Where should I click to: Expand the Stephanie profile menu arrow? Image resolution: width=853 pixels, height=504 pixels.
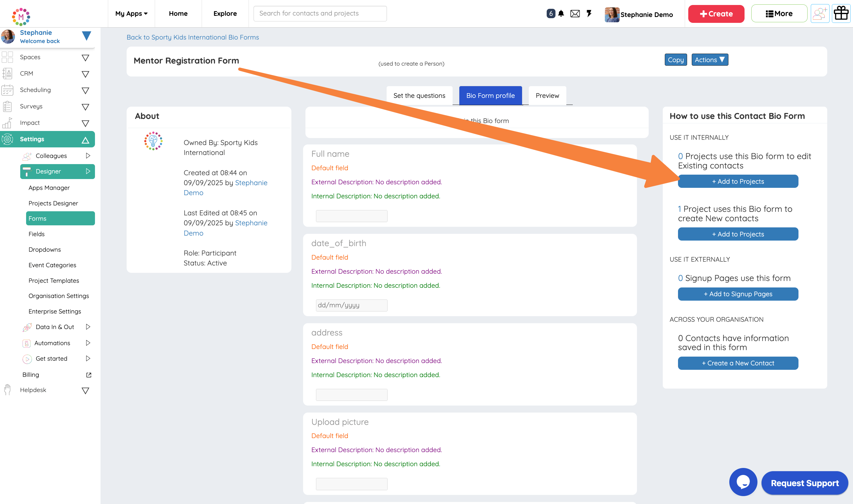point(87,36)
